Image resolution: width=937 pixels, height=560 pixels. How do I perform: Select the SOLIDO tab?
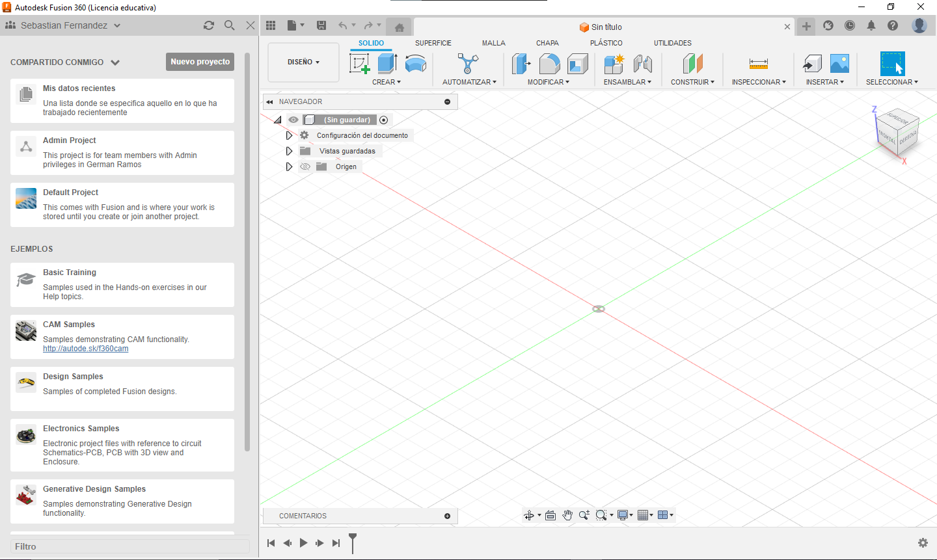[372, 43]
